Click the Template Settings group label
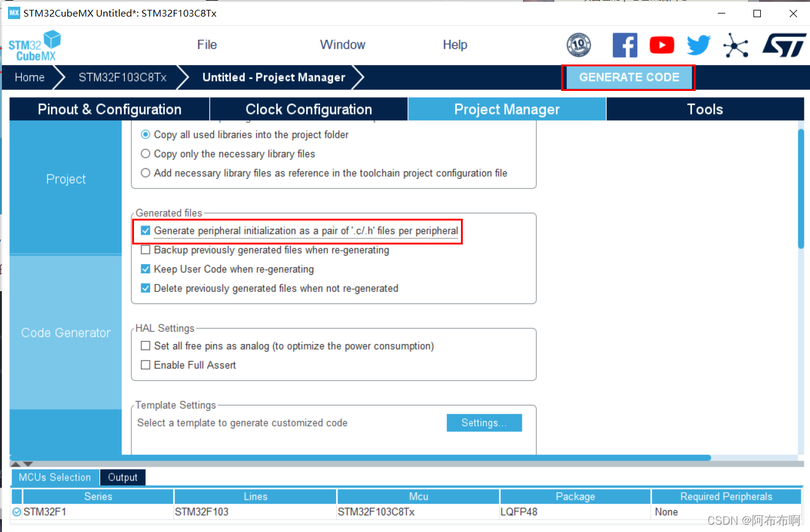Image resolution: width=810 pixels, height=532 pixels. (x=176, y=405)
